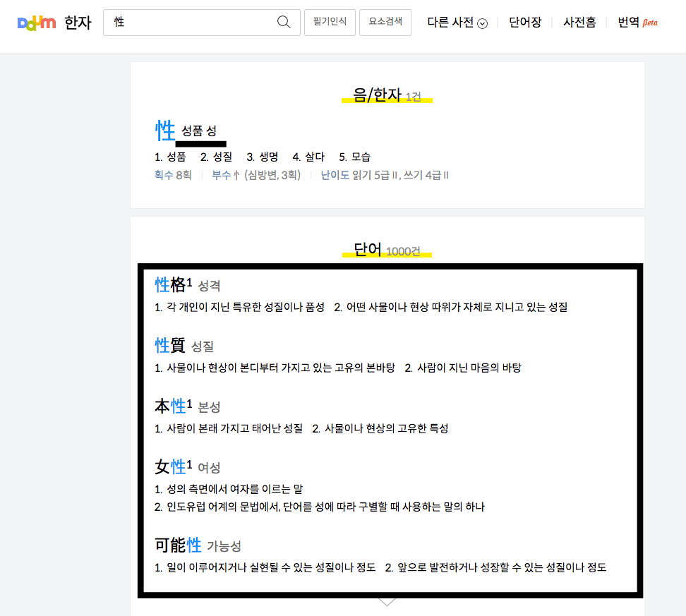Click meaning '1. 성품'
686x616 pixels.
(x=170, y=157)
